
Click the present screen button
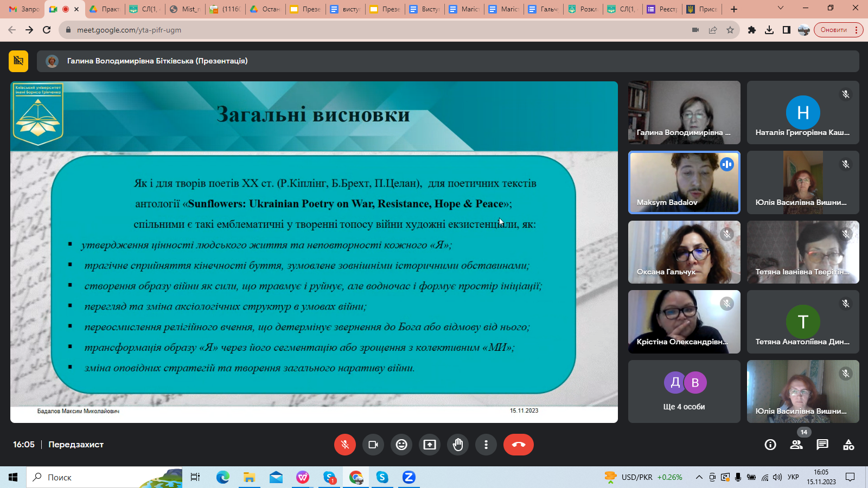point(430,445)
